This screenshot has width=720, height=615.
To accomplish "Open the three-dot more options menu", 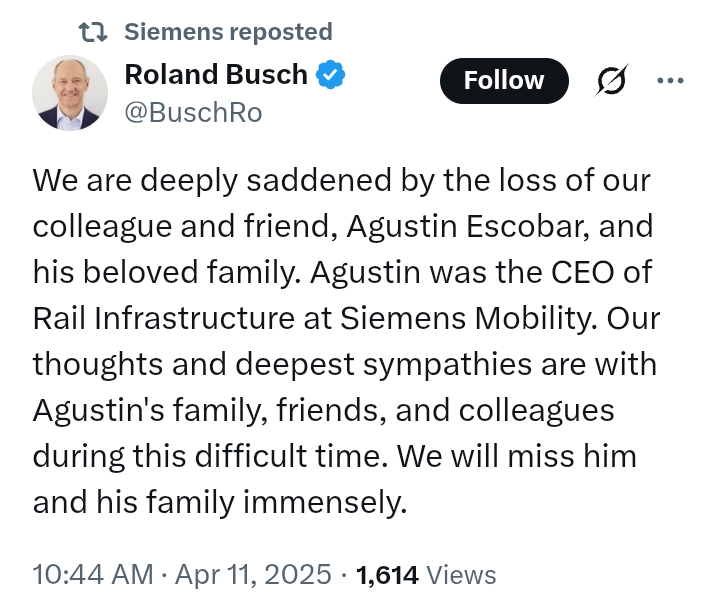I will tap(670, 80).
